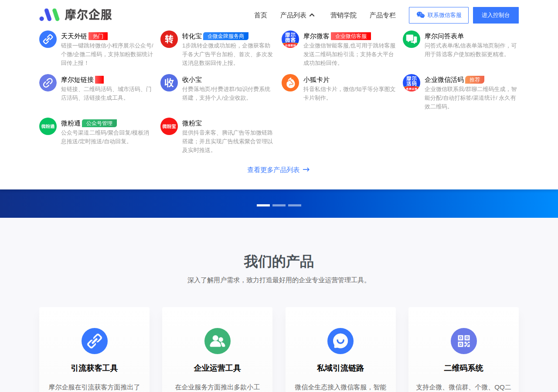The image size is (558, 392).
Task: Click the 公众号管理 tag by 微粉通
Action: pyautogui.click(x=99, y=123)
